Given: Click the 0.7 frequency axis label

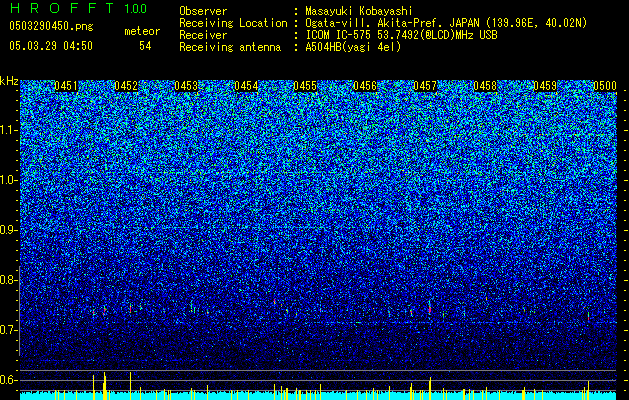Looking at the screenshot, I should click(8, 330).
